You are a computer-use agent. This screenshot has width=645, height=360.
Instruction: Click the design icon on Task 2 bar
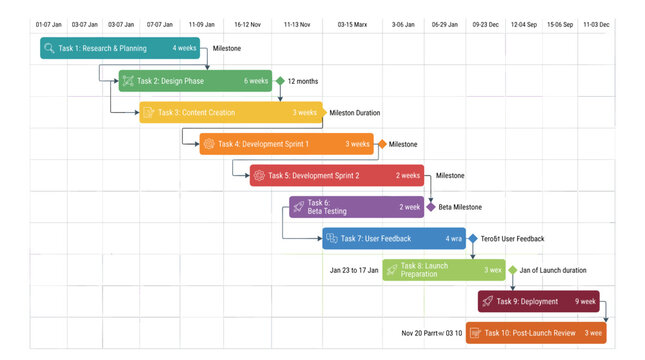[128, 81]
